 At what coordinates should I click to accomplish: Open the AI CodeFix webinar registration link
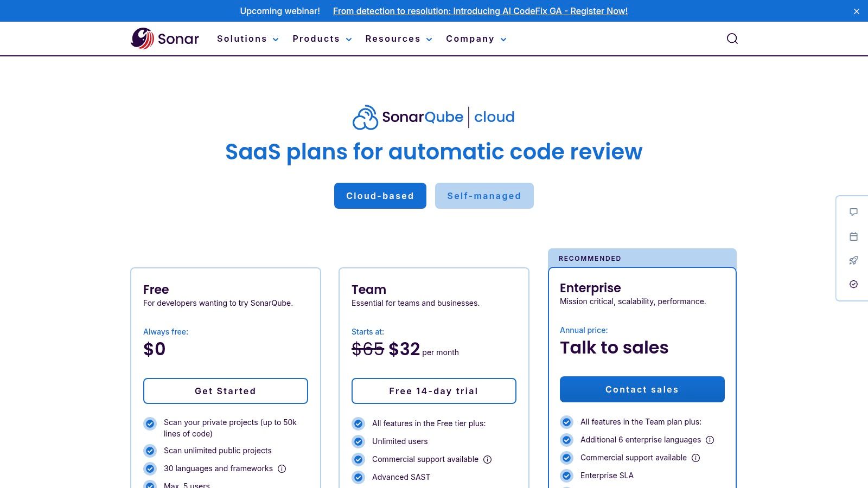[480, 11]
